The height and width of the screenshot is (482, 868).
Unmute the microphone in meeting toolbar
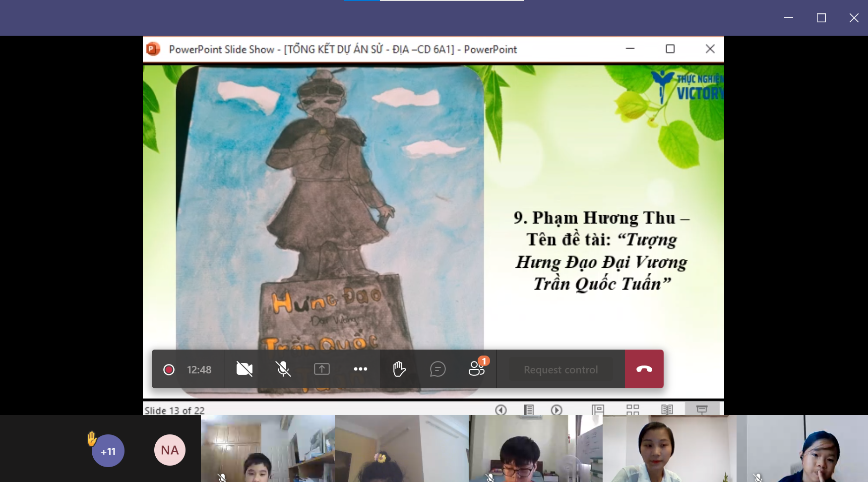(283, 369)
